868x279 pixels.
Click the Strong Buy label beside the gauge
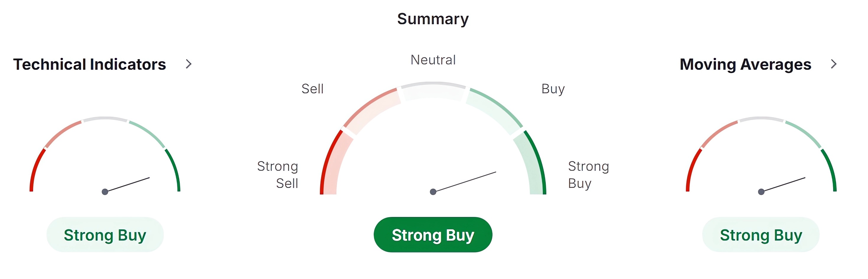pyautogui.click(x=588, y=175)
